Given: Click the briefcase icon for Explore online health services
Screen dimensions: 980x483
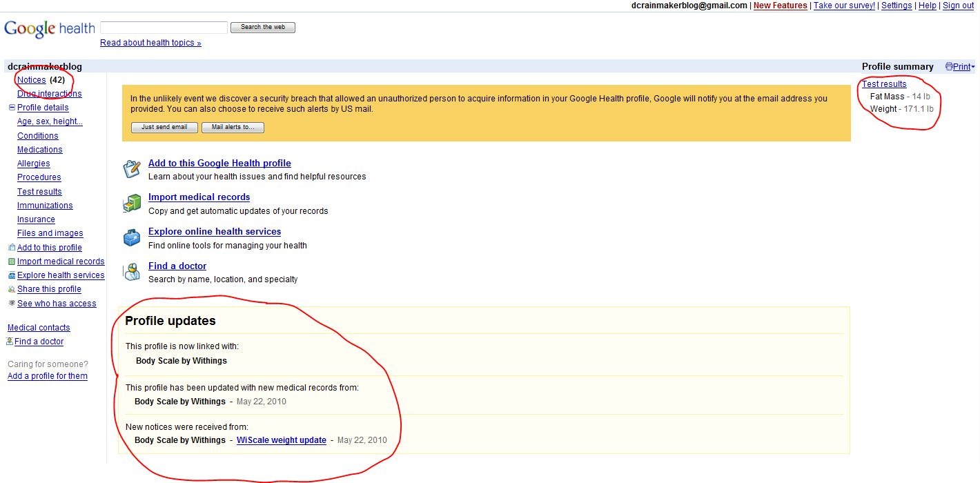Looking at the screenshot, I should (x=132, y=237).
